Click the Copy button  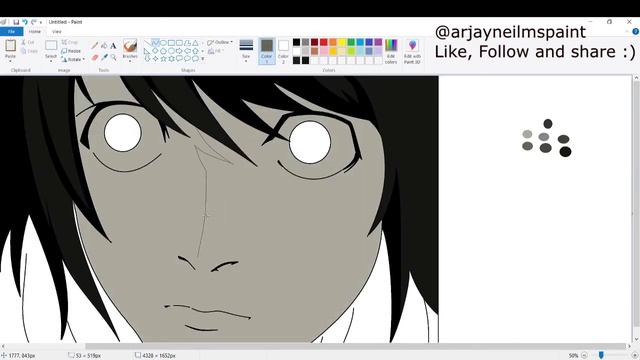coord(29,51)
